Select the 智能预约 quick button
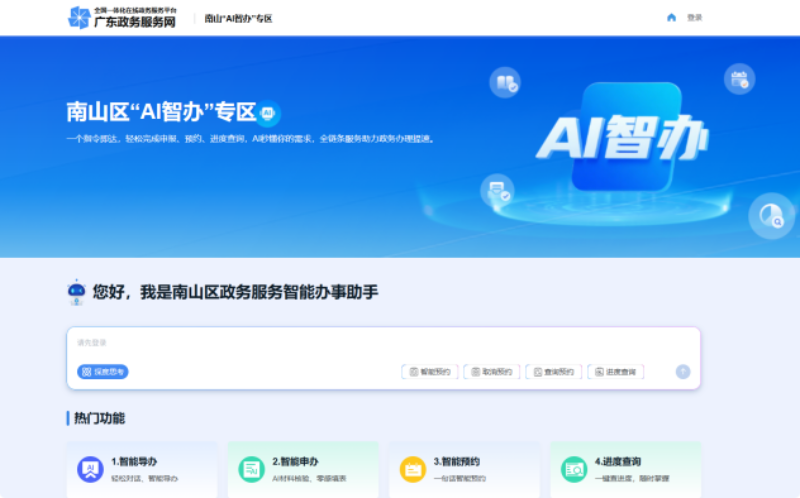800x498 pixels. point(430,372)
